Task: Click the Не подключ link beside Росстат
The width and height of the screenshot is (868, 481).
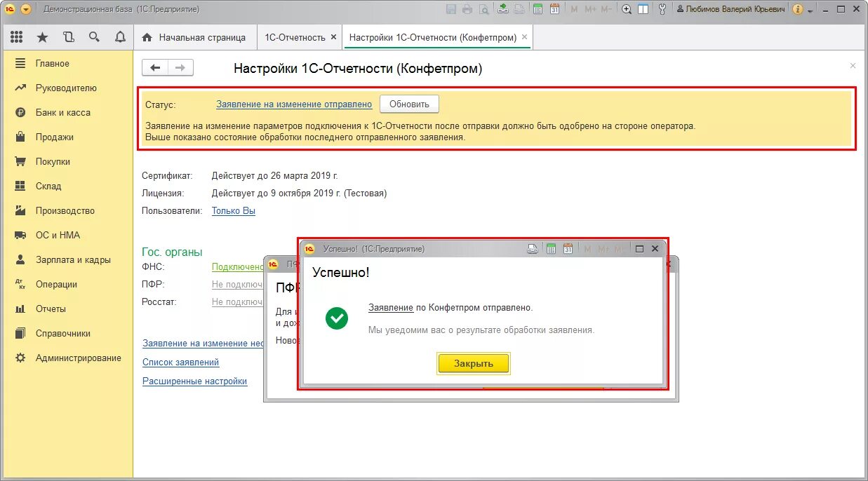Action: (237, 302)
